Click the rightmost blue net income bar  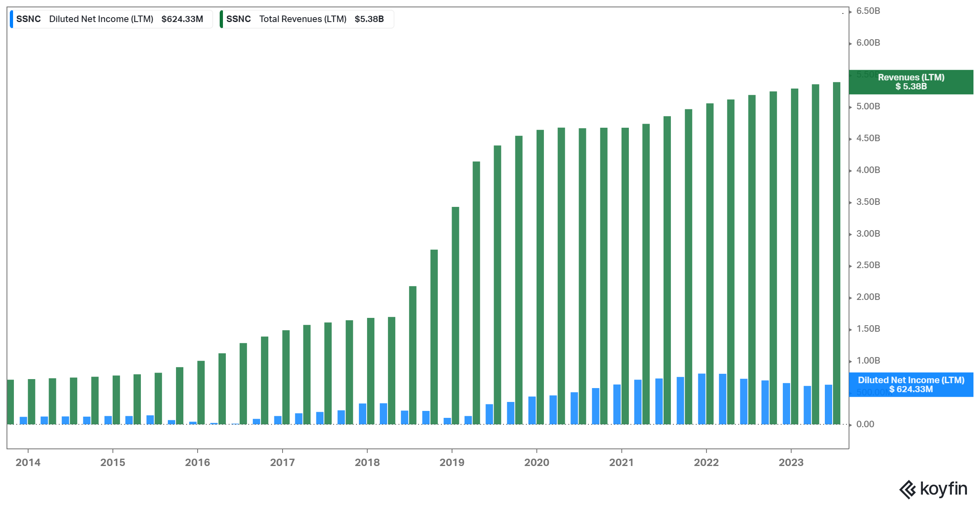pos(828,404)
